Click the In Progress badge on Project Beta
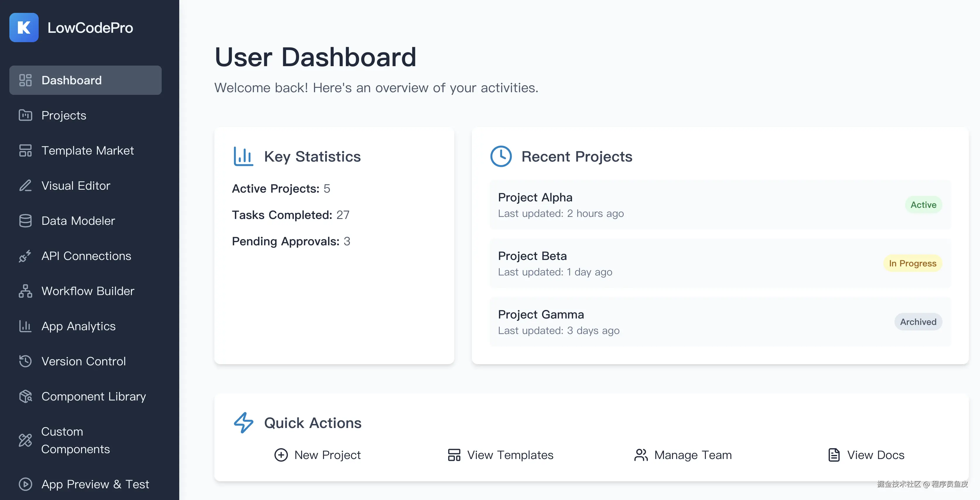Viewport: 980px width, 500px height. 912,263
